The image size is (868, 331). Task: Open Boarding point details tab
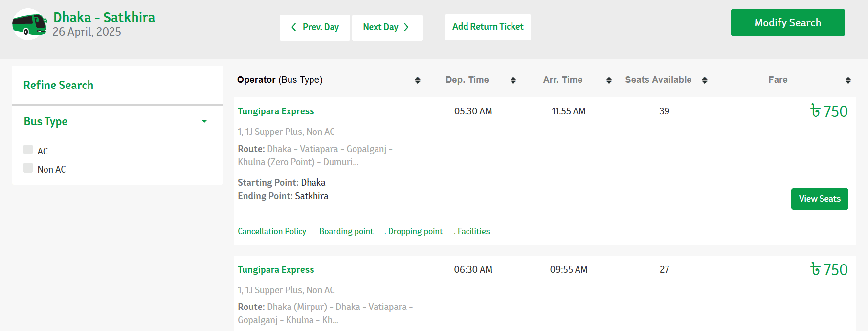[346, 231]
